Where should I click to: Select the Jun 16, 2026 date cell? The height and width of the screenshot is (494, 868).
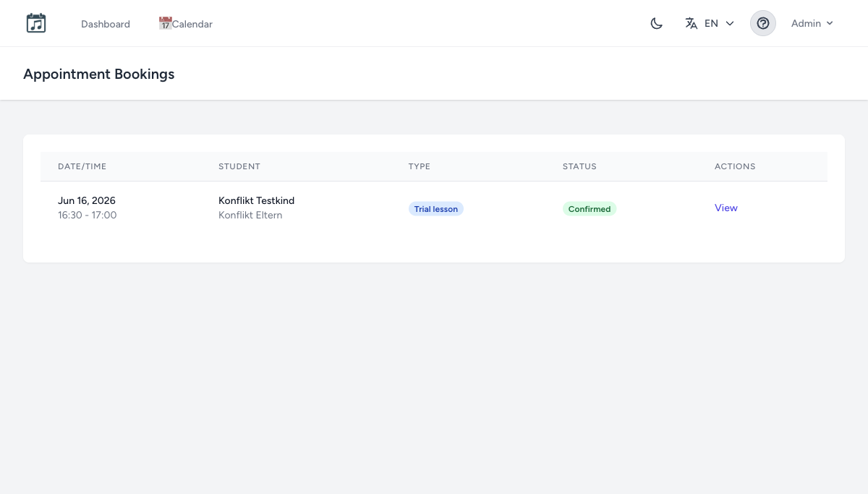click(x=87, y=200)
